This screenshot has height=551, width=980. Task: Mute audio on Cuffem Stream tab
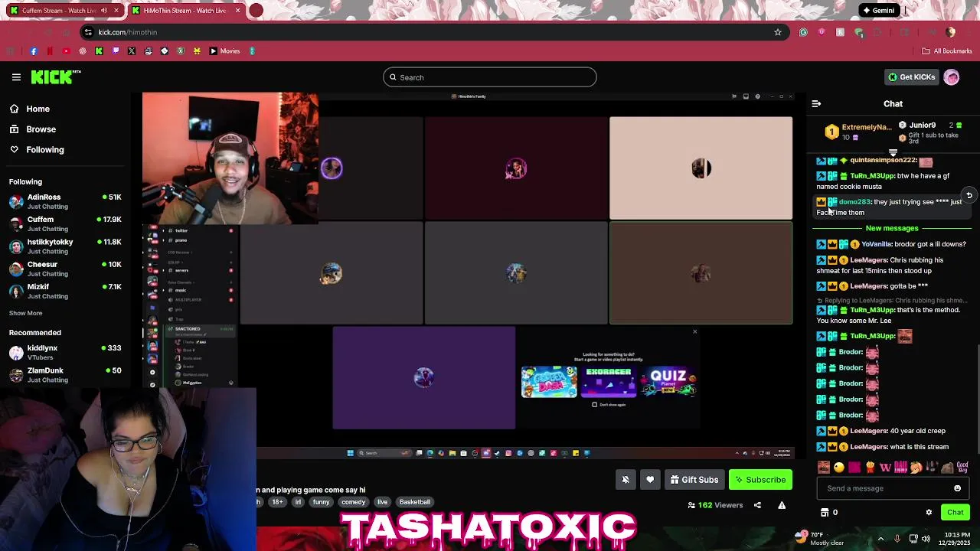pyautogui.click(x=104, y=11)
